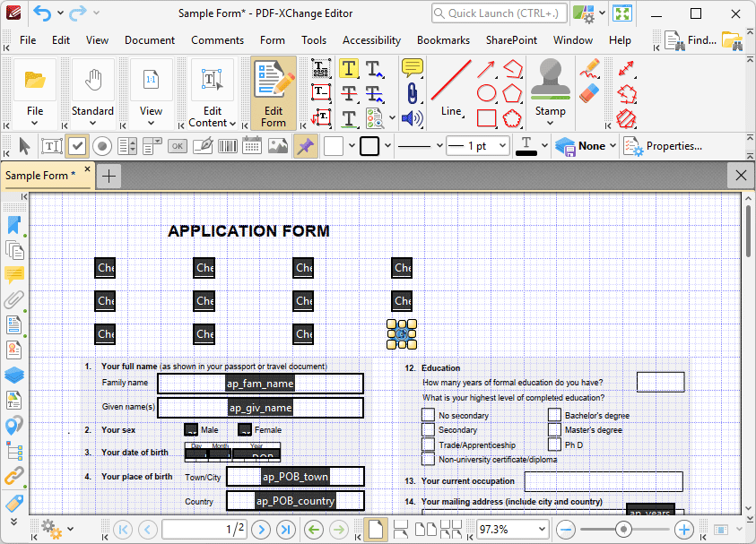Select the Highlight Text tool

[349, 68]
